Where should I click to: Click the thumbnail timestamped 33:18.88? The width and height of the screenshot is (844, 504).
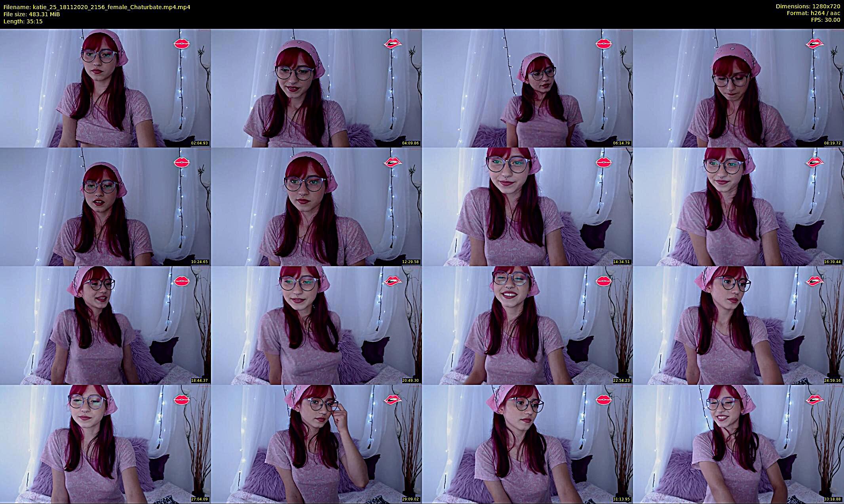point(738,444)
